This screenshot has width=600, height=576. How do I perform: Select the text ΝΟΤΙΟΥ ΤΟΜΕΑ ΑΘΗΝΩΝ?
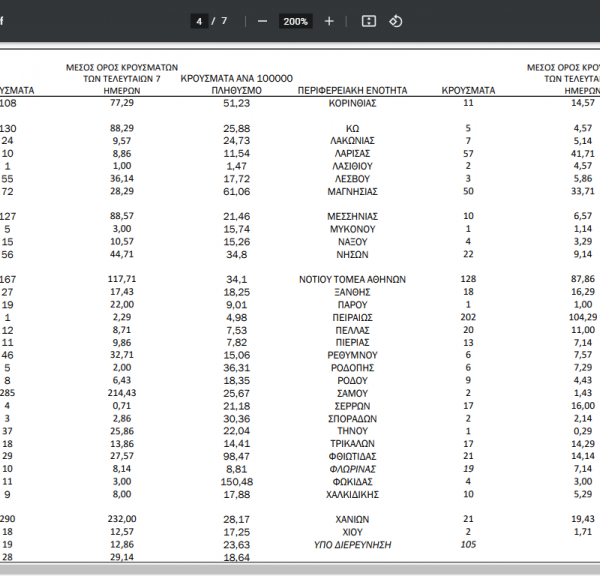352,280
